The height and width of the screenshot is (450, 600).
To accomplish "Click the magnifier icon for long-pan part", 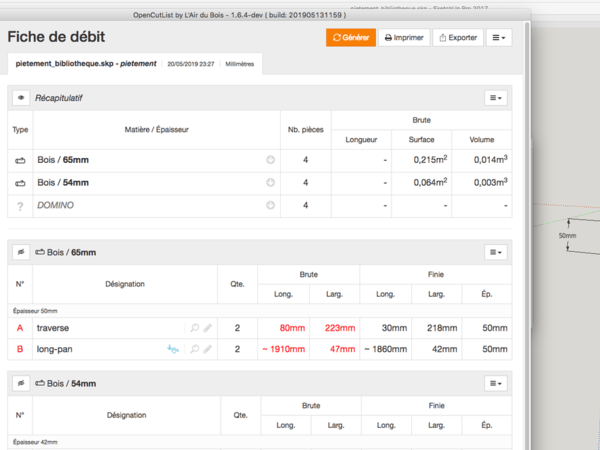I will tap(194, 349).
